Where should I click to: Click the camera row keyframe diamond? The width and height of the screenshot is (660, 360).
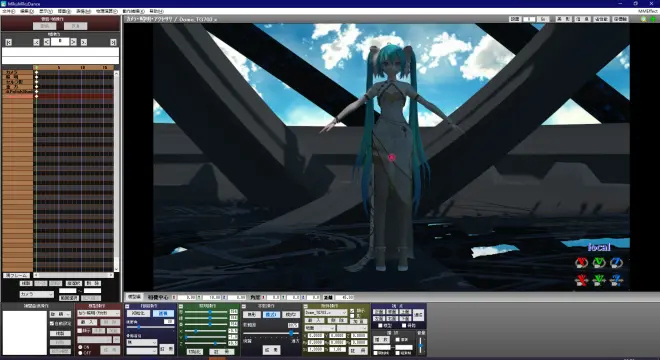point(37,72)
